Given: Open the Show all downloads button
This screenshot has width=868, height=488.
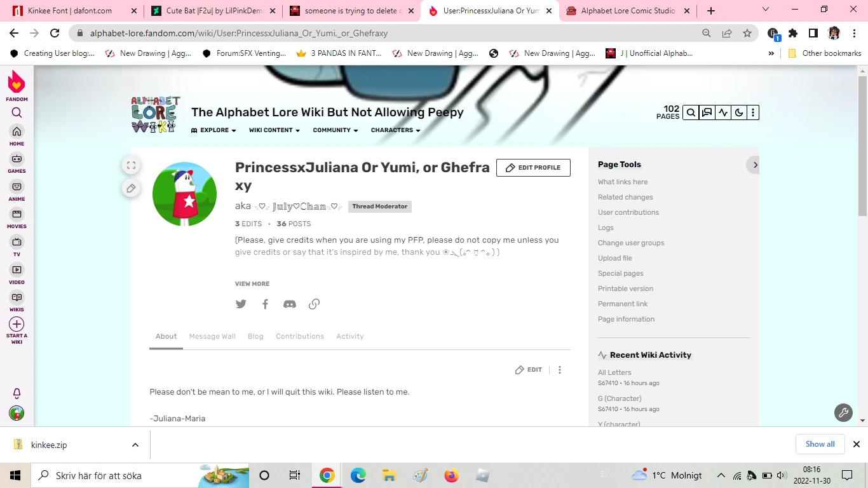Looking at the screenshot, I should coord(820,444).
